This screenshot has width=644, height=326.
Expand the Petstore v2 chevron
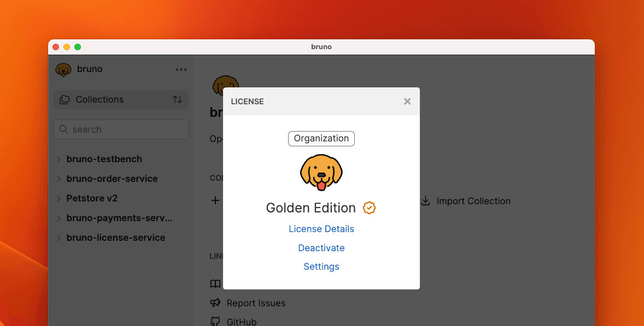[58, 198]
